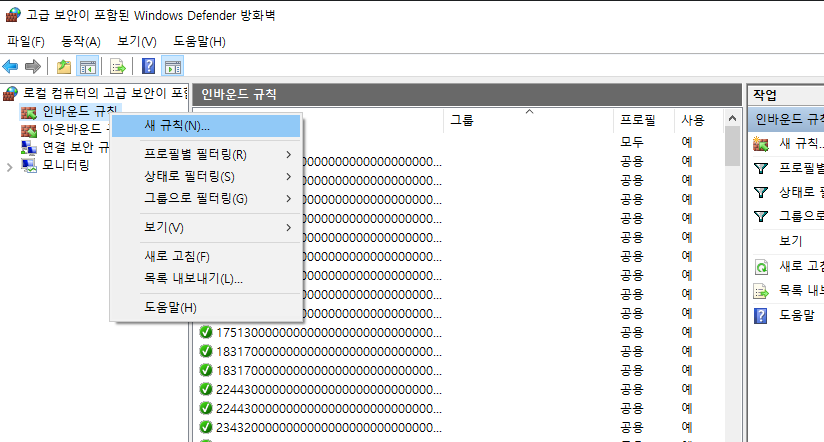This screenshot has height=442, width=824.
Task: Click the 프로필별 필터 funnel icon in actions pane
Action: [x=761, y=168]
